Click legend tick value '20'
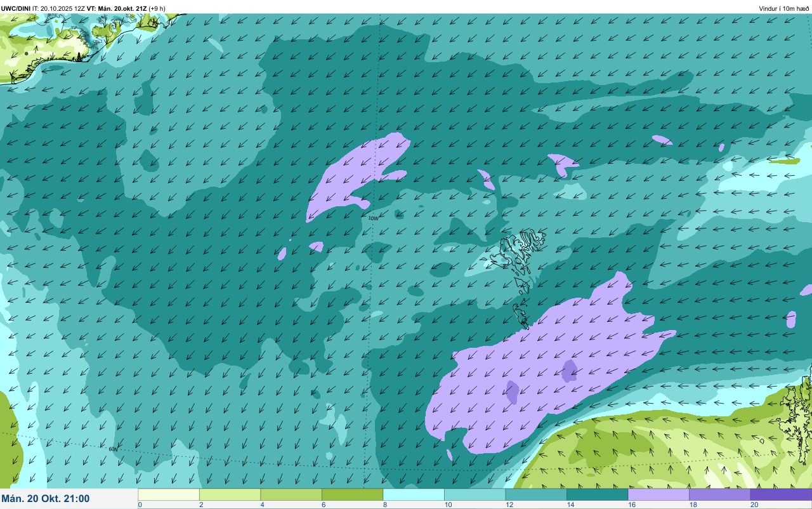 click(754, 505)
